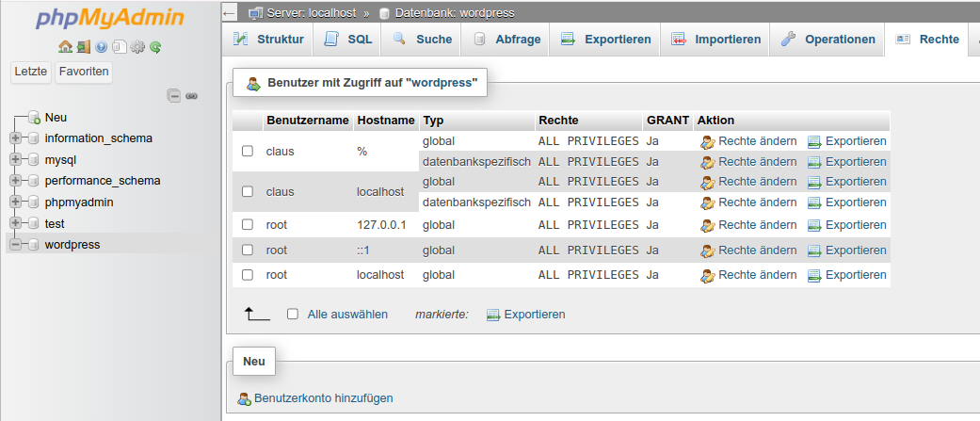Toggle the Alle auswählen checkbox
The height and width of the screenshot is (421, 980).
tap(293, 314)
